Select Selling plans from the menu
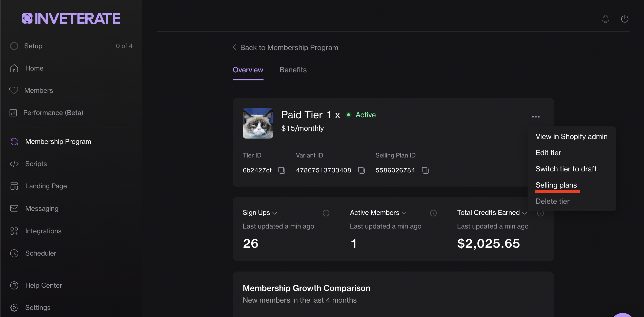 point(556,185)
